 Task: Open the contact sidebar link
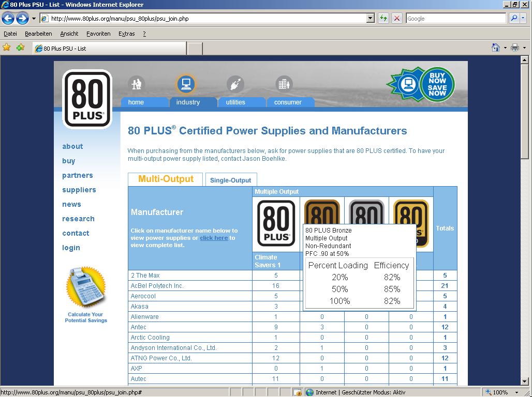pos(76,233)
